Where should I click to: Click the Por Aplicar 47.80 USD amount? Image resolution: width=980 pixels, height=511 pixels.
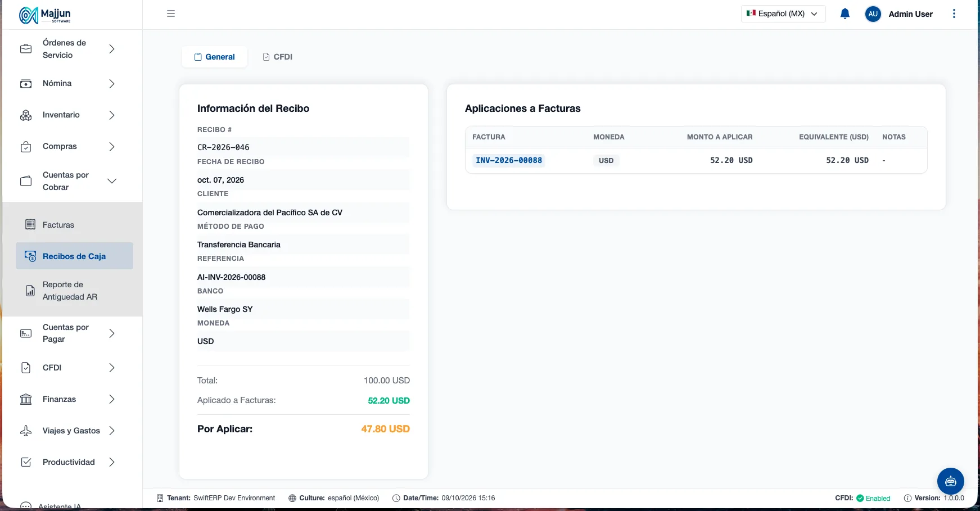[385, 429]
